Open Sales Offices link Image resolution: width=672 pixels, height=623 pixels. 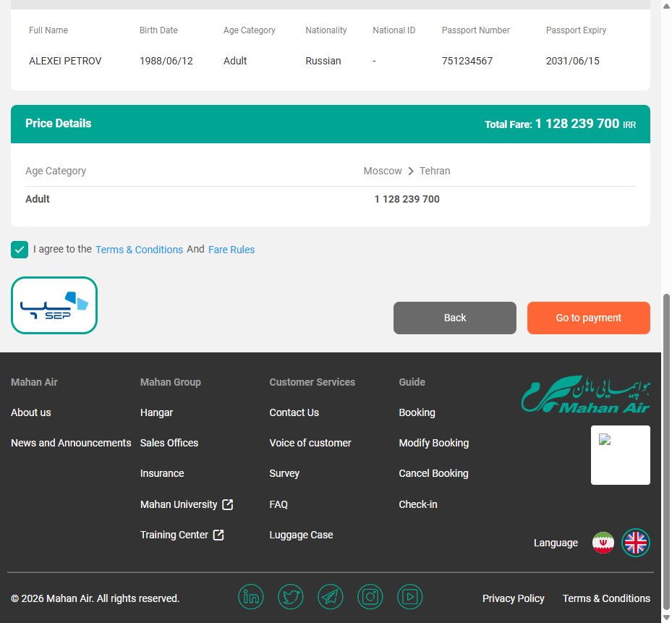coord(169,443)
